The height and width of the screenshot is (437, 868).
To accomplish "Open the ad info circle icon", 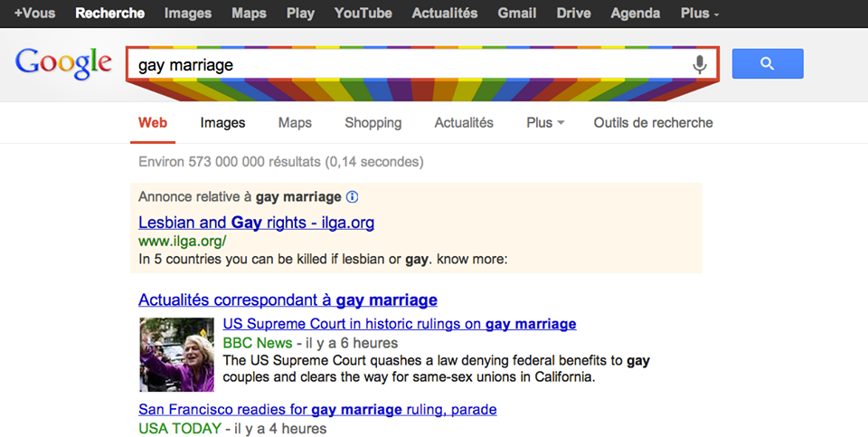I will [353, 196].
